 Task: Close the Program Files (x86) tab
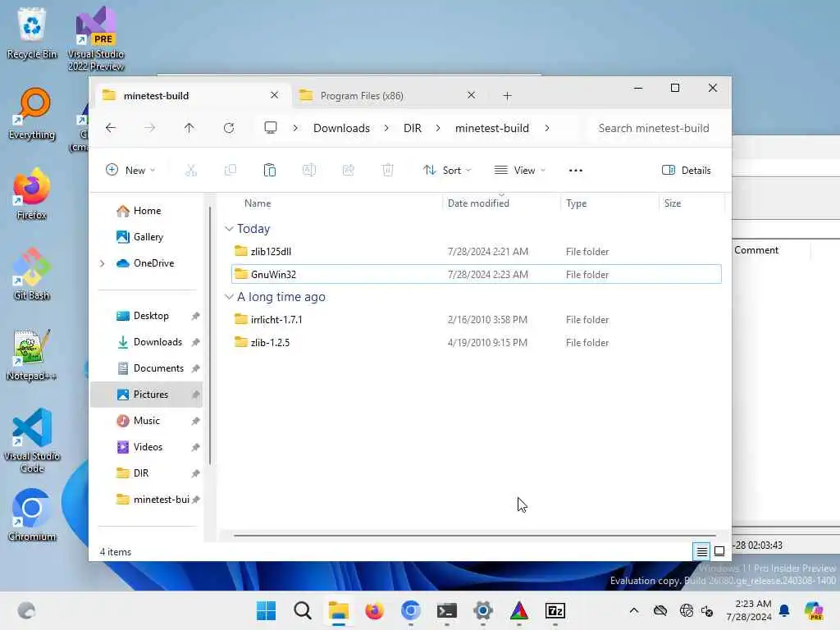point(472,95)
